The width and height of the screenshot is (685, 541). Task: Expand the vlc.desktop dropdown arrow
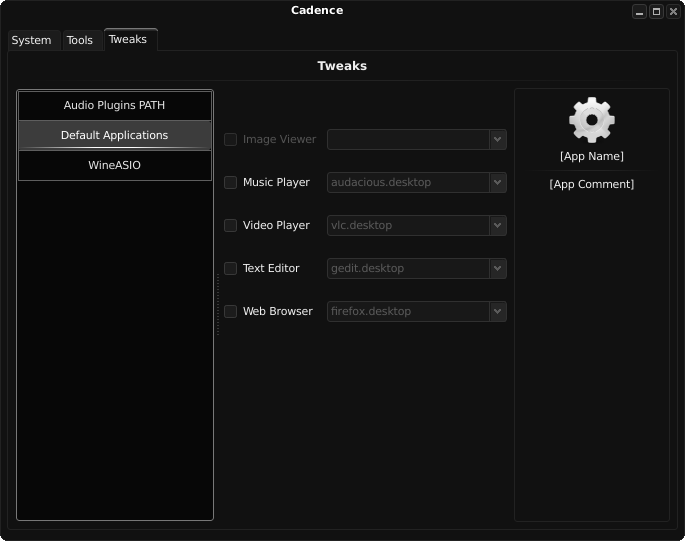(x=498, y=225)
